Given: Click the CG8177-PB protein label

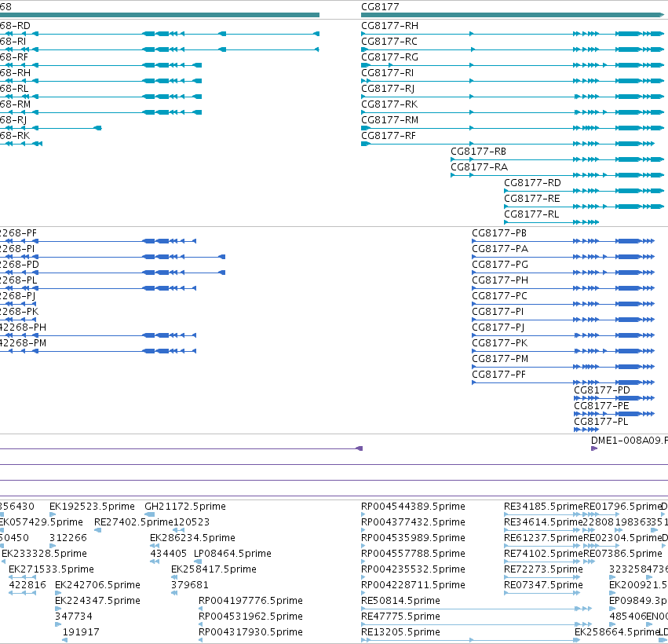Looking at the screenshot, I should (x=499, y=233).
